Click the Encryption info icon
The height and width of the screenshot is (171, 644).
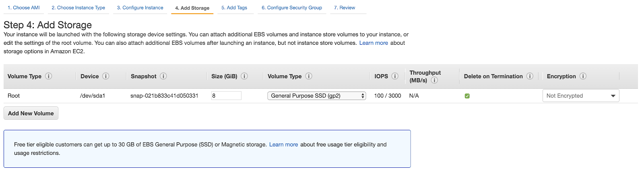point(583,76)
